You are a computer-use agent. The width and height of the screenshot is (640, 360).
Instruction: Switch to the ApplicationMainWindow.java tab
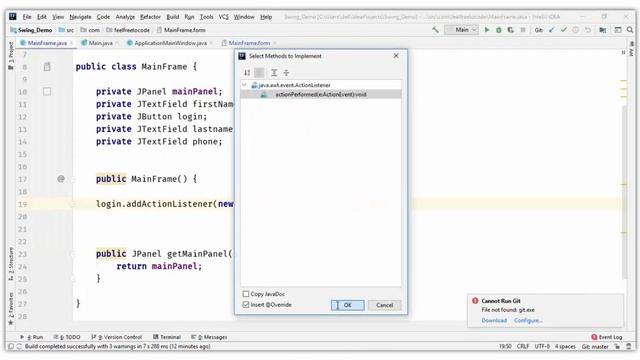170,43
